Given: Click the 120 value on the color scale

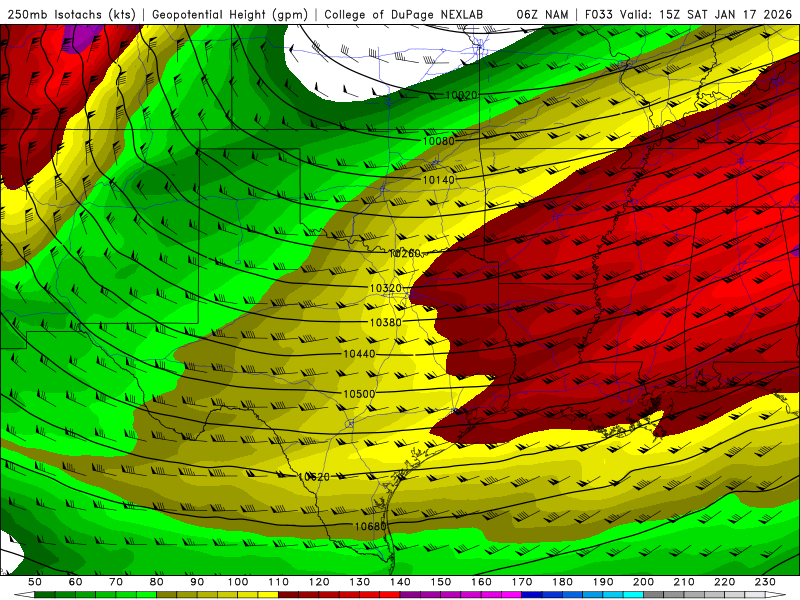Looking at the screenshot, I should click(319, 582).
